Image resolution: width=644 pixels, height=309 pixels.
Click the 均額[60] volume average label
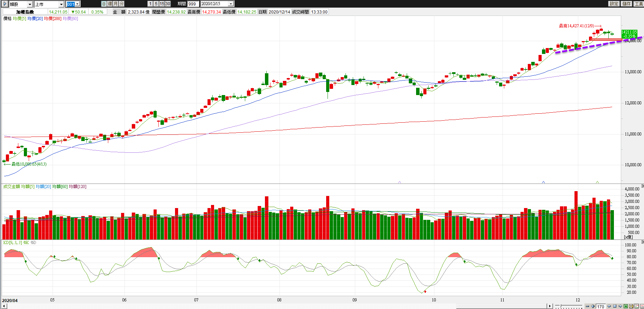(60, 187)
